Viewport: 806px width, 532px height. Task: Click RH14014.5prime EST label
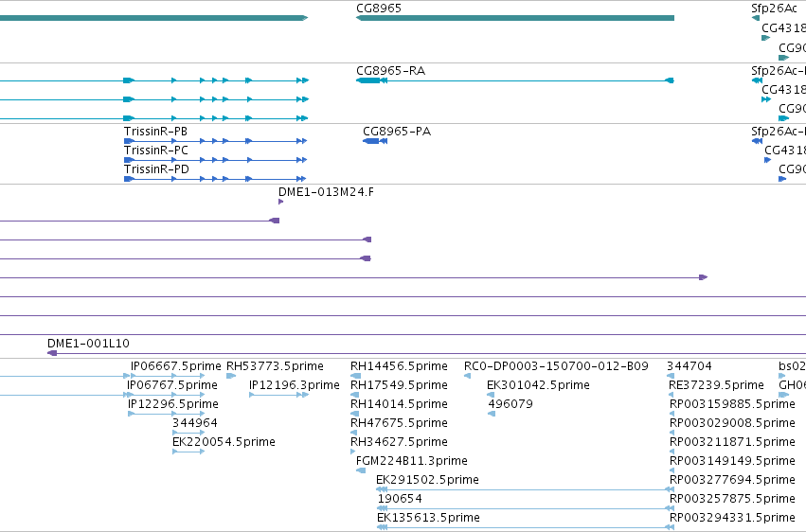point(399,404)
